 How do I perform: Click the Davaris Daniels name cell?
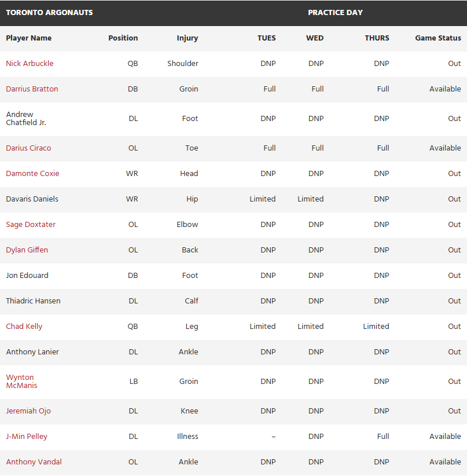coord(32,199)
